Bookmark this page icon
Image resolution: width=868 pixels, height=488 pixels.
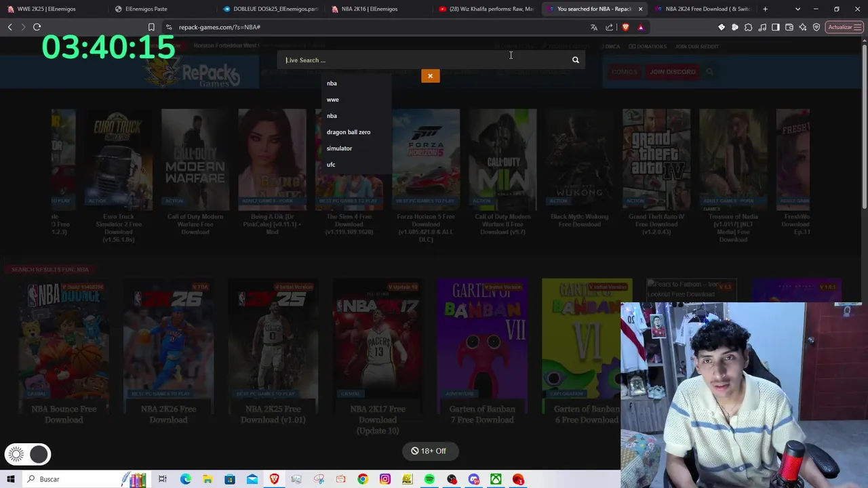click(151, 27)
